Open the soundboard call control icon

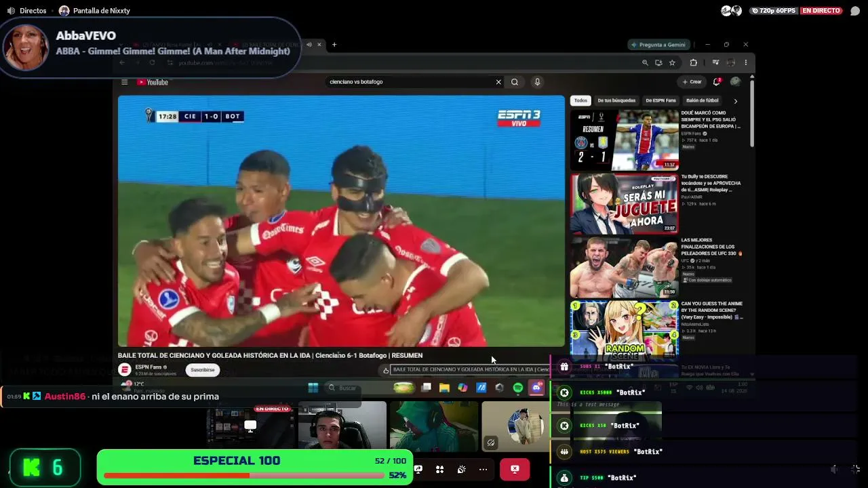(462, 469)
